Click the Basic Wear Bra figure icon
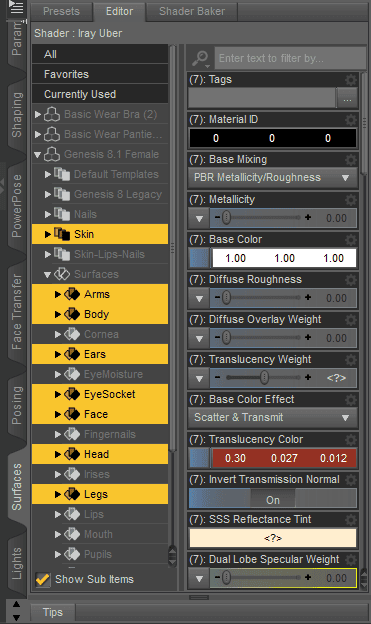 pos(52,115)
